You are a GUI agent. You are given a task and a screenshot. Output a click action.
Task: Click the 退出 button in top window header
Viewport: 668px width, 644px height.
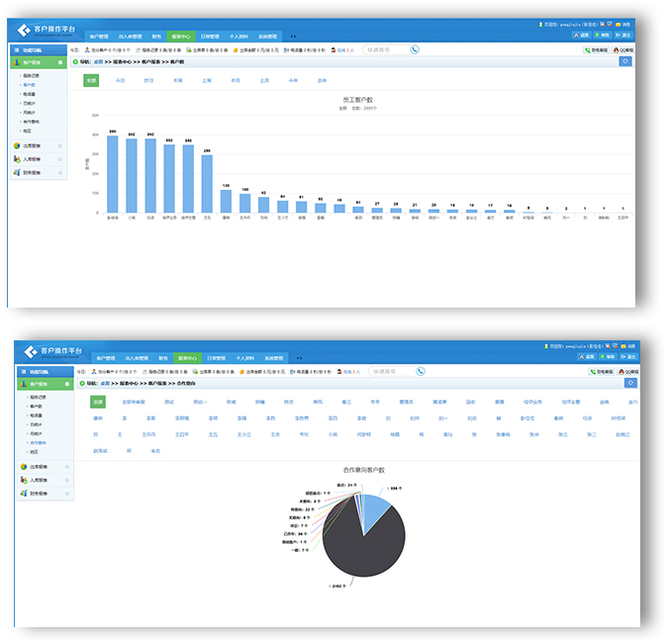click(623, 35)
